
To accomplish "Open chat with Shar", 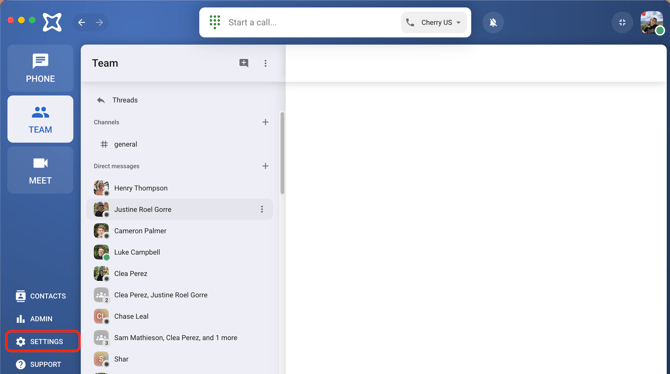I will coord(179,359).
